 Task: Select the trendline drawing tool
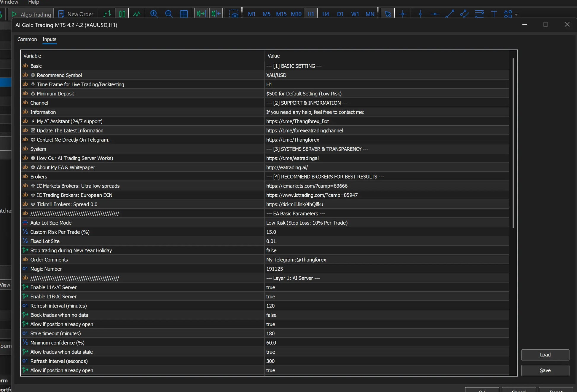450,14
